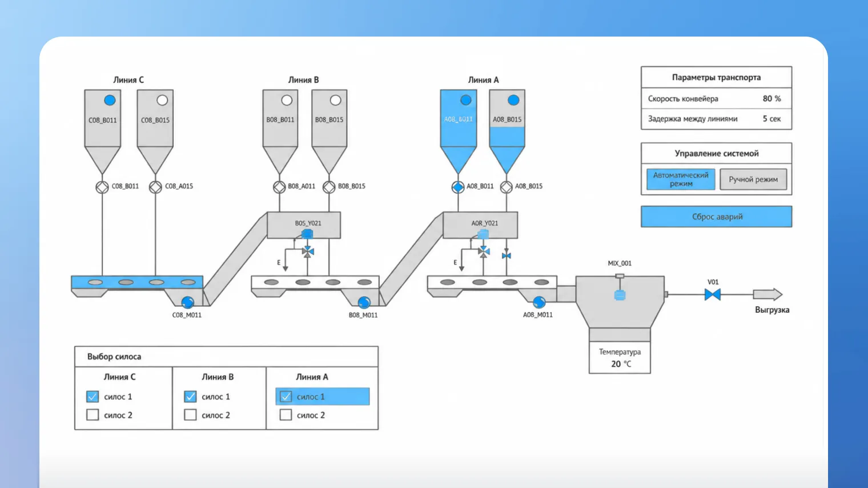The image size is (868, 488).
Task: Click the A08_B011 silo gate valve icon
Action: (458, 187)
